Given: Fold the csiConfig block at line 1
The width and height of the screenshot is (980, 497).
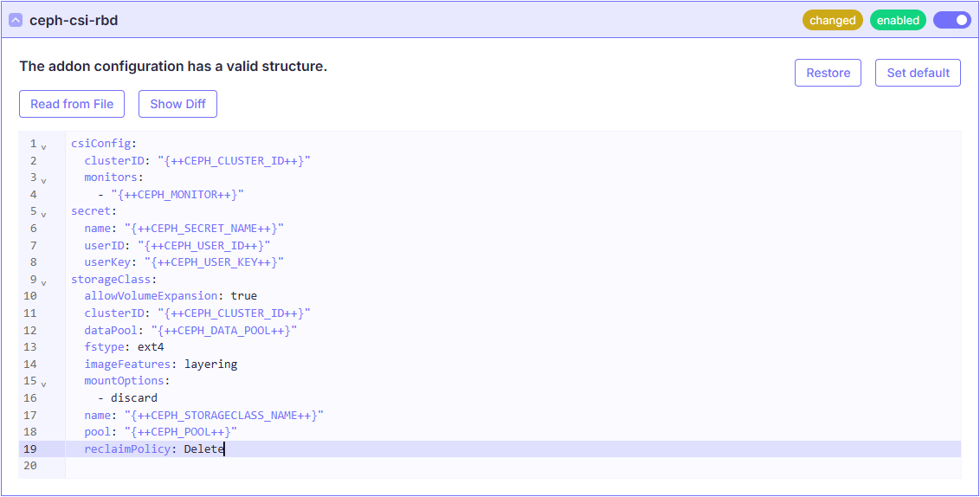Looking at the screenshot, I should (x=43, y=147).
